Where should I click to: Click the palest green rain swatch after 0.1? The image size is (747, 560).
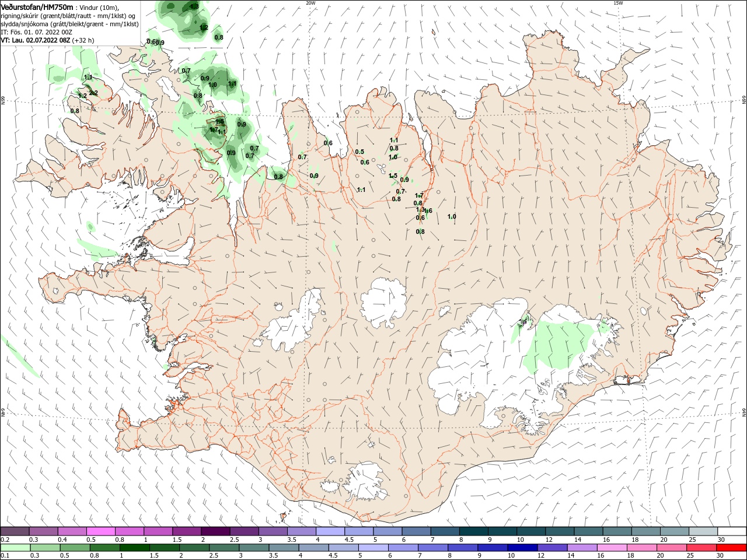click(15, 548)
